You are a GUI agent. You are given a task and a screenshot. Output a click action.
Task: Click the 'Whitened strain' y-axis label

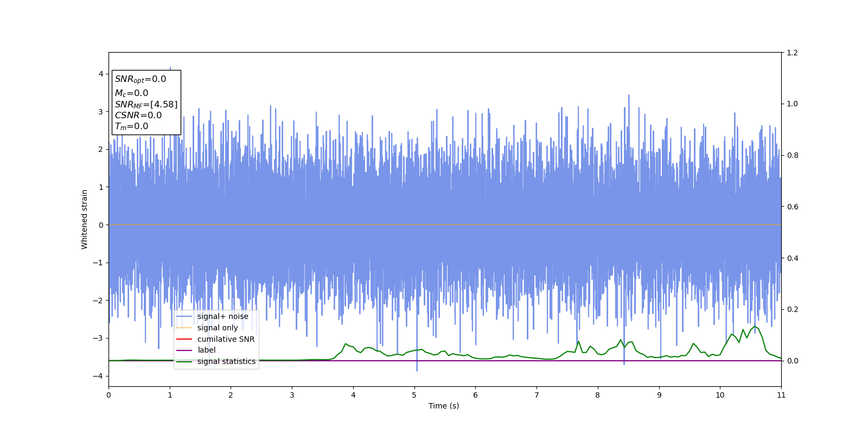[x=85, y=219]
